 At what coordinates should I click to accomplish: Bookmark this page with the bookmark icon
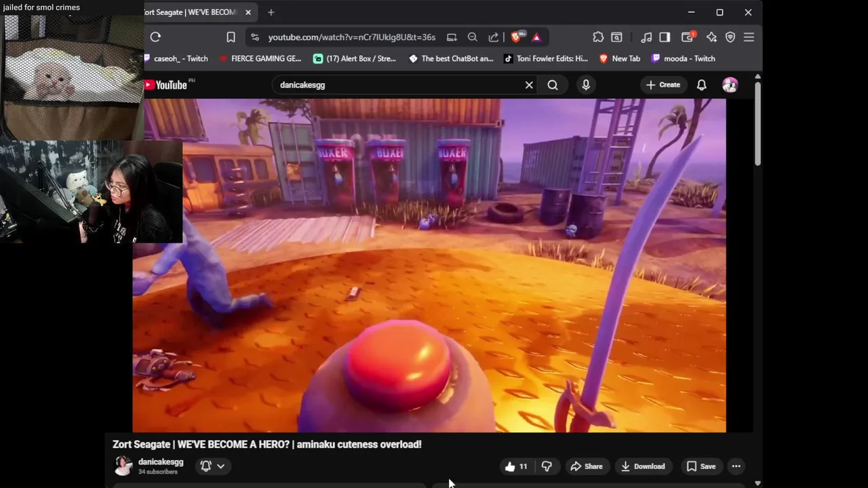click(x=231, y=37)
